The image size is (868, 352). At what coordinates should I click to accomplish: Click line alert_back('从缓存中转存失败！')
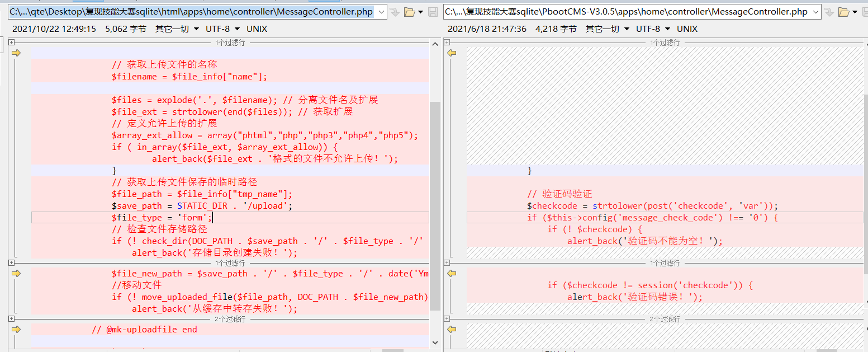215,309
